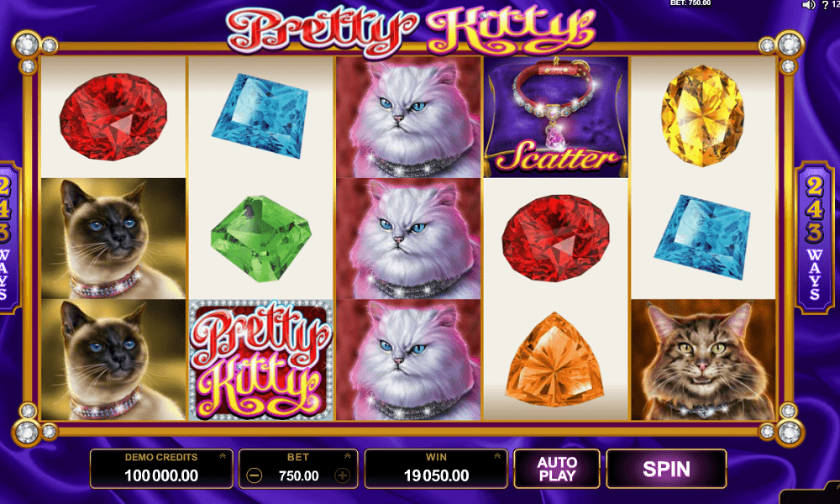Open help with the question mark icon
Image resolution: width=840 pixels, height=504 pixels.
tap(825, 5)
